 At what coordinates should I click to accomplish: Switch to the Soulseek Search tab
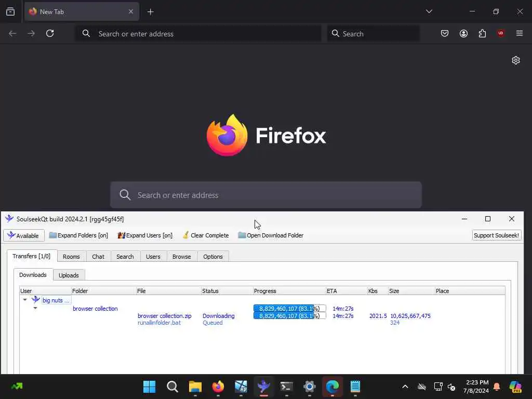pyautogui.click(x=125, y=257)
